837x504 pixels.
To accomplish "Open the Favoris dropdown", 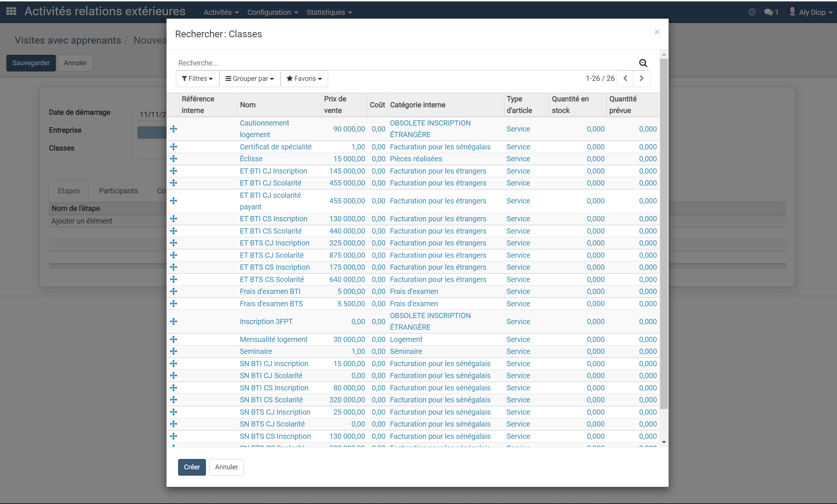I will tap(304, 79).
